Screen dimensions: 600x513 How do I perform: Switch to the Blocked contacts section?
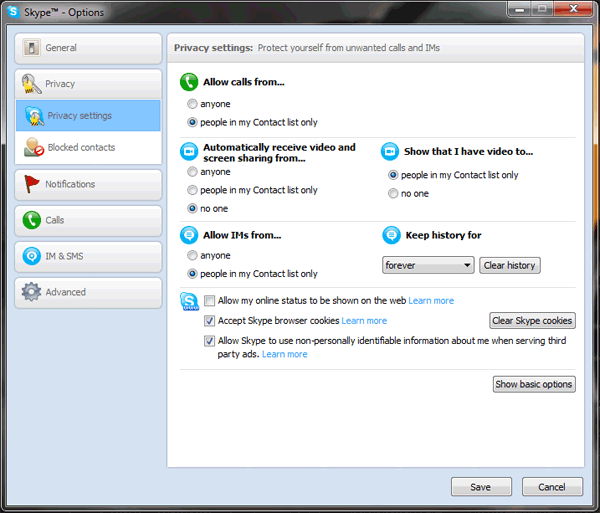81,148
